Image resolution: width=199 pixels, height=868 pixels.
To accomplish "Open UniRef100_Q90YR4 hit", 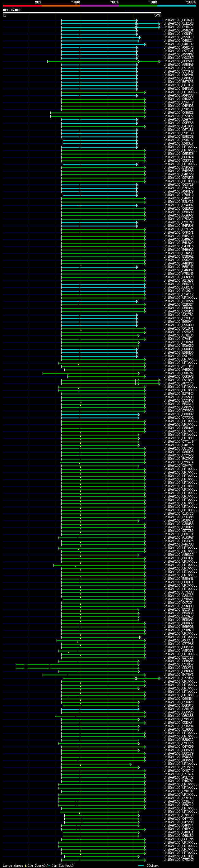I will click(x=178, y=466).
